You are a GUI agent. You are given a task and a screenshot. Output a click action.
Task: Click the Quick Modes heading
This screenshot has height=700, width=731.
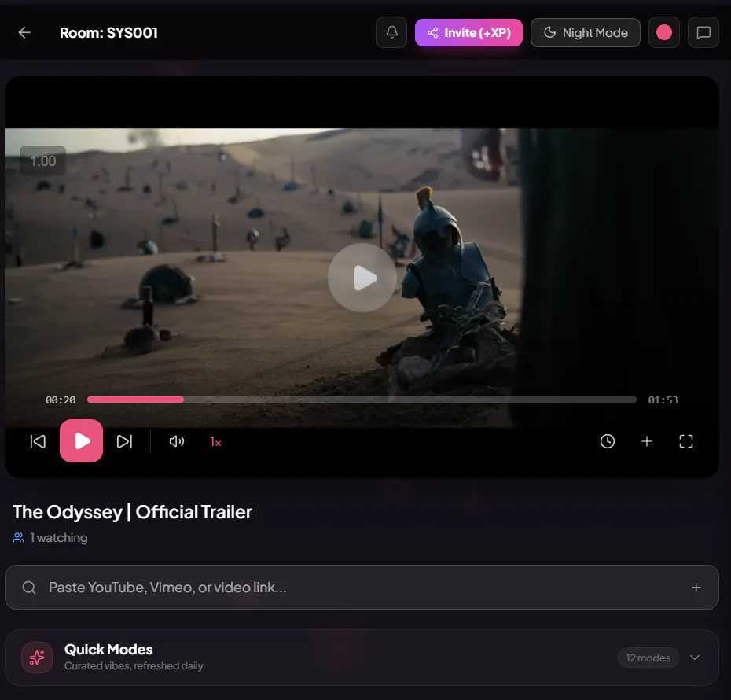point(108,650)
